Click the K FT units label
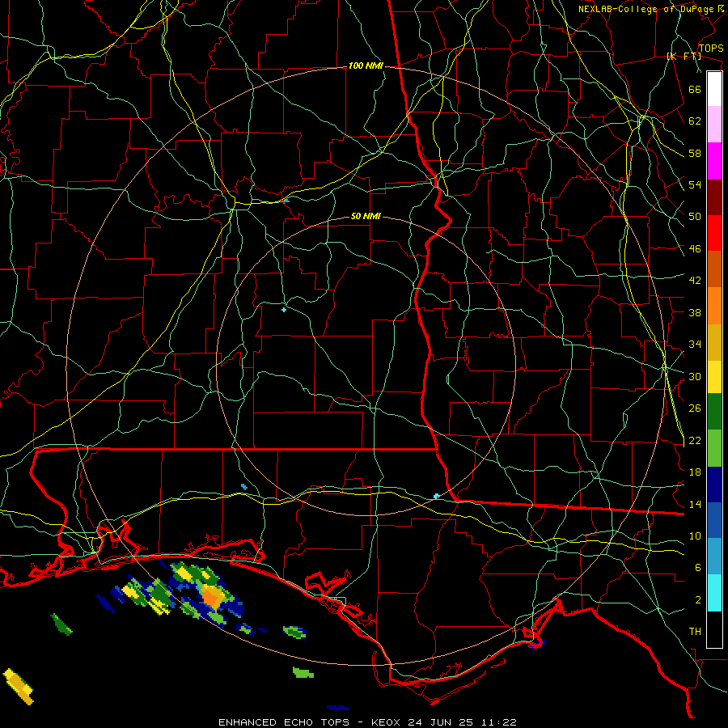The image size is (728, 728). (x=684, y=56)
